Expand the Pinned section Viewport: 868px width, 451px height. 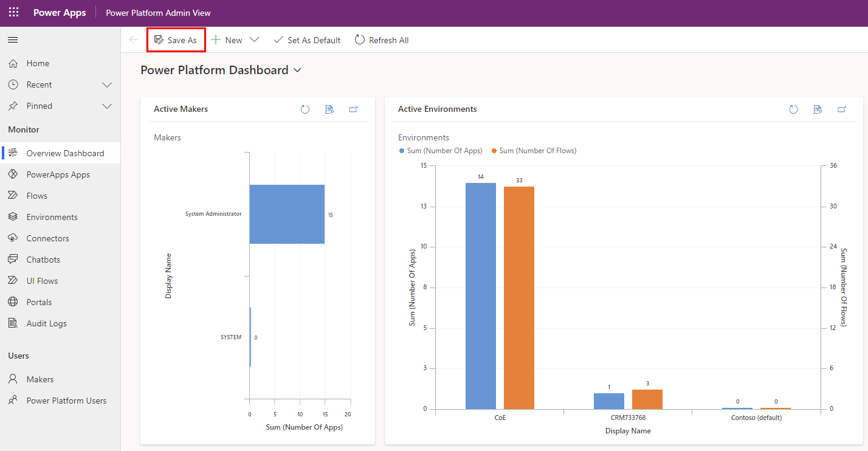point(107,105)
